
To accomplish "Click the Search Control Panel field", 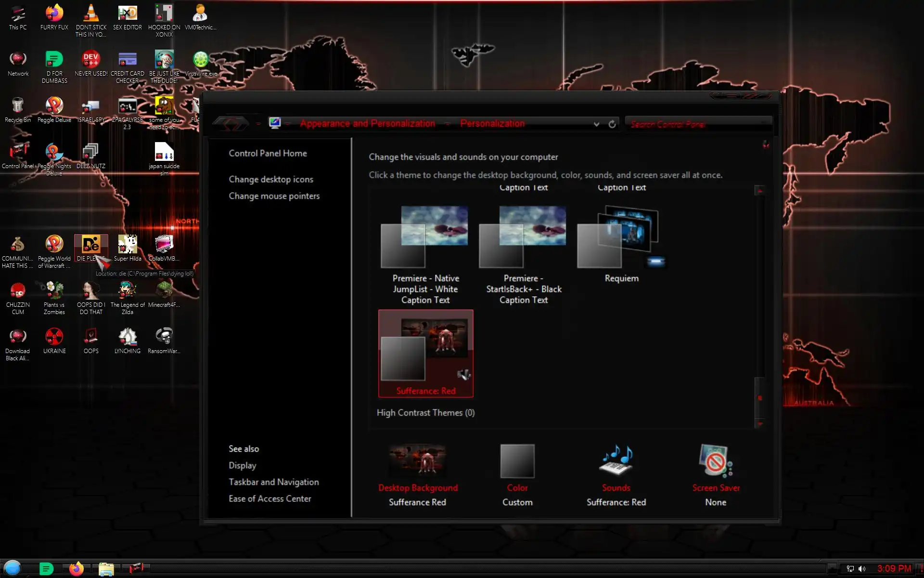I will [698, 124].
